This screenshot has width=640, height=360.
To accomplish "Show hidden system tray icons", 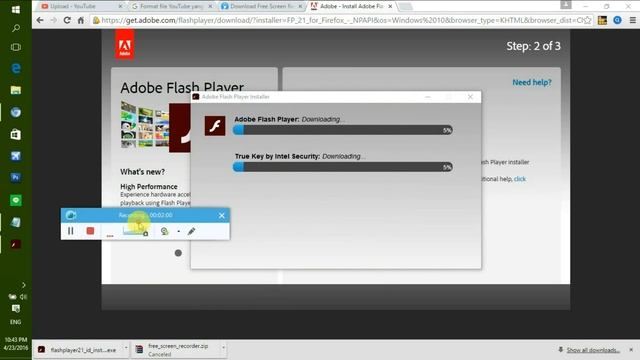I will point(23,285).
